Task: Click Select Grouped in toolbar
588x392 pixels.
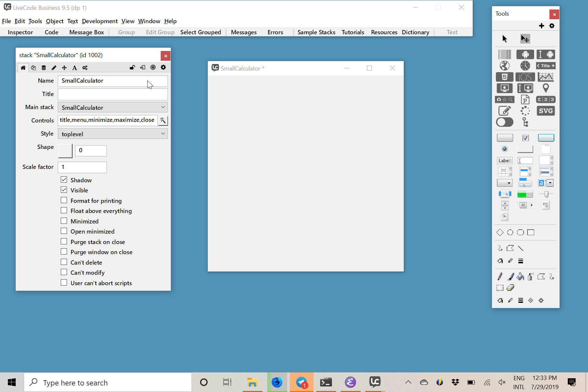Action: (201, 32)
